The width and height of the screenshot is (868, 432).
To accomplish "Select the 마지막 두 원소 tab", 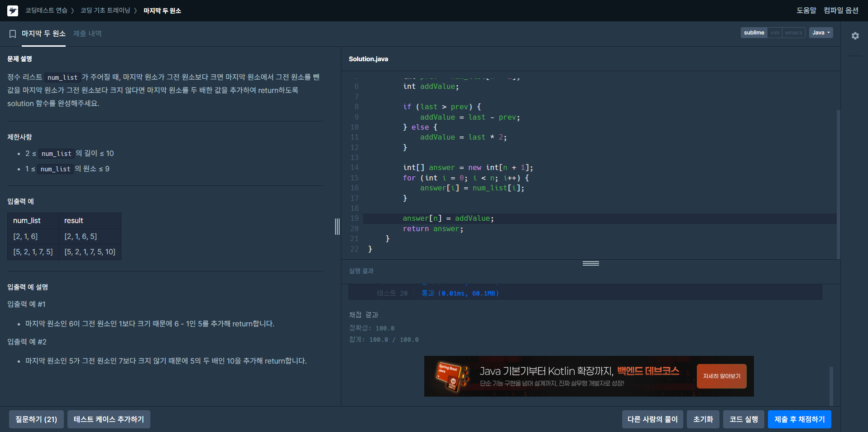I will (x=43, y=34).
